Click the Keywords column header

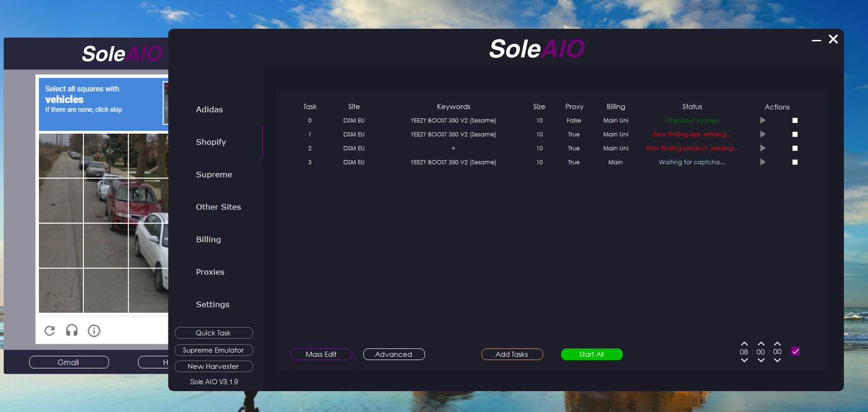coord(454,106)
